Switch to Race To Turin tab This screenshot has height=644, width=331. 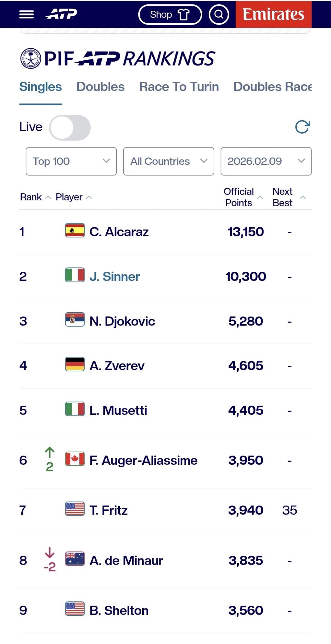(179, 87)
